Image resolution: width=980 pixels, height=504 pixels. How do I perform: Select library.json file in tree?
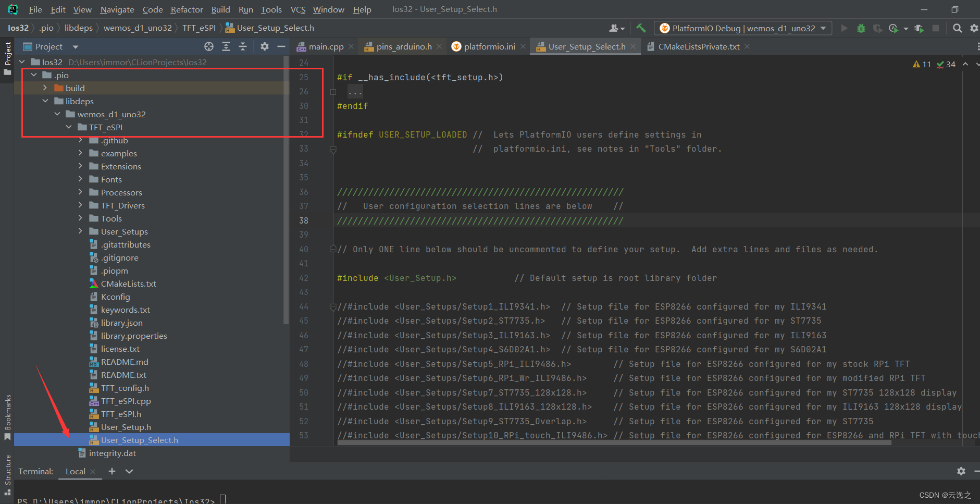pos(121,323)
